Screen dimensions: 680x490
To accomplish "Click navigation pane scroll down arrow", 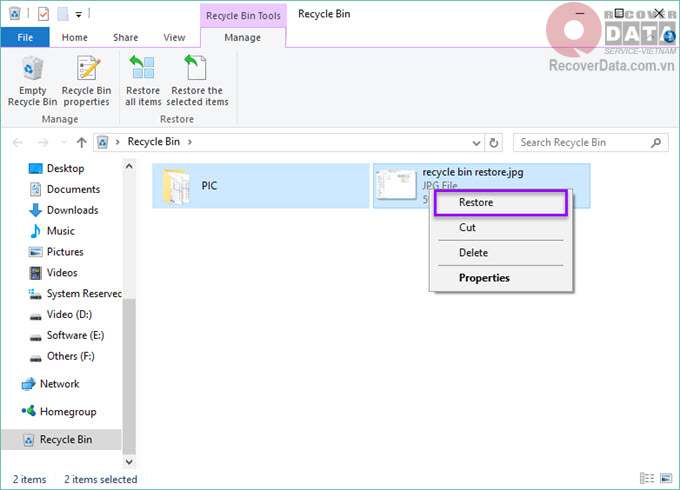I will 129,462.
